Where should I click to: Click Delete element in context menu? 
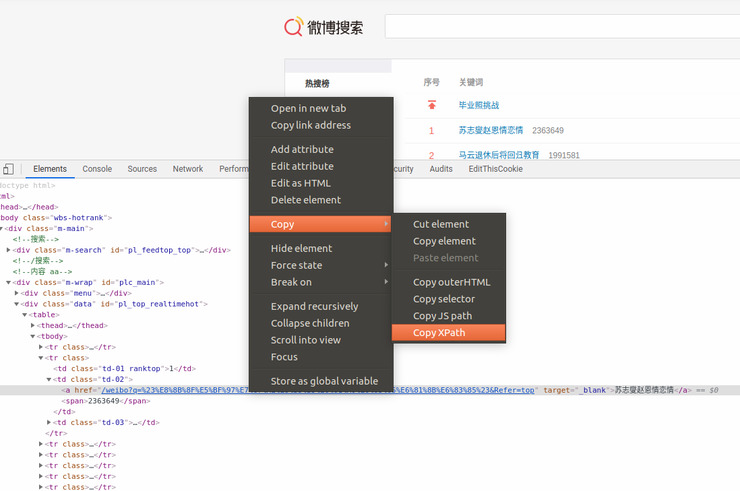coord(306,200)
